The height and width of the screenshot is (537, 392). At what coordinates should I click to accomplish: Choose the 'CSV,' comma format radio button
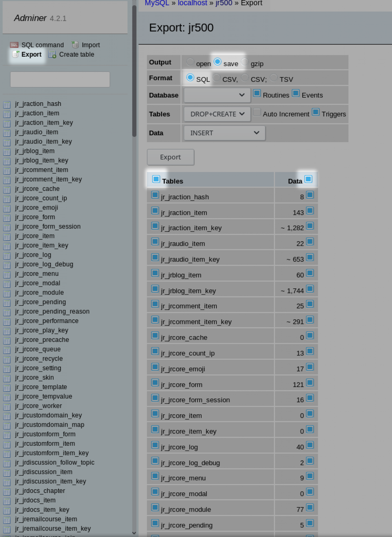coord(217,77)
